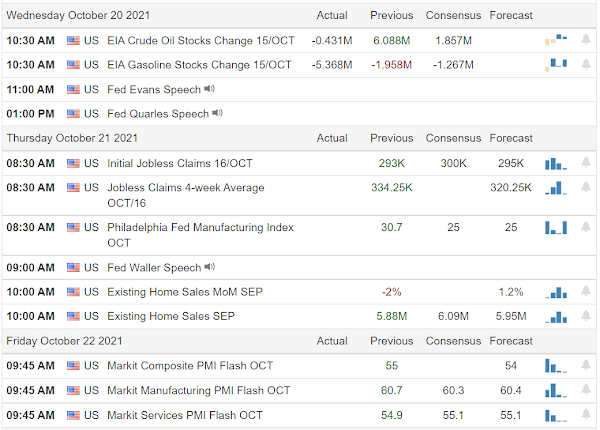Open the EIA Crude Oil Stocks mini chart

(x=555, y=40)
